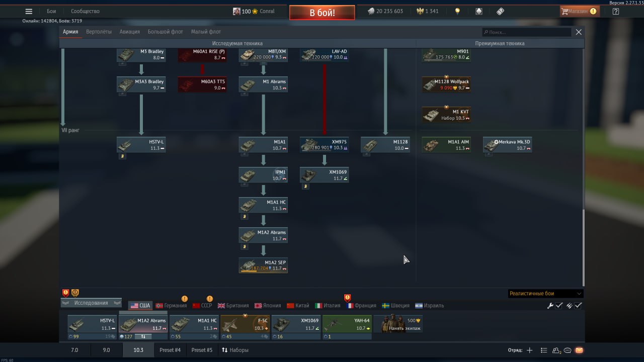The height and width of the screenshot is (362, 644).
Task: Switch to the Вертолёты tab
Action: click(x=99, y=32)
